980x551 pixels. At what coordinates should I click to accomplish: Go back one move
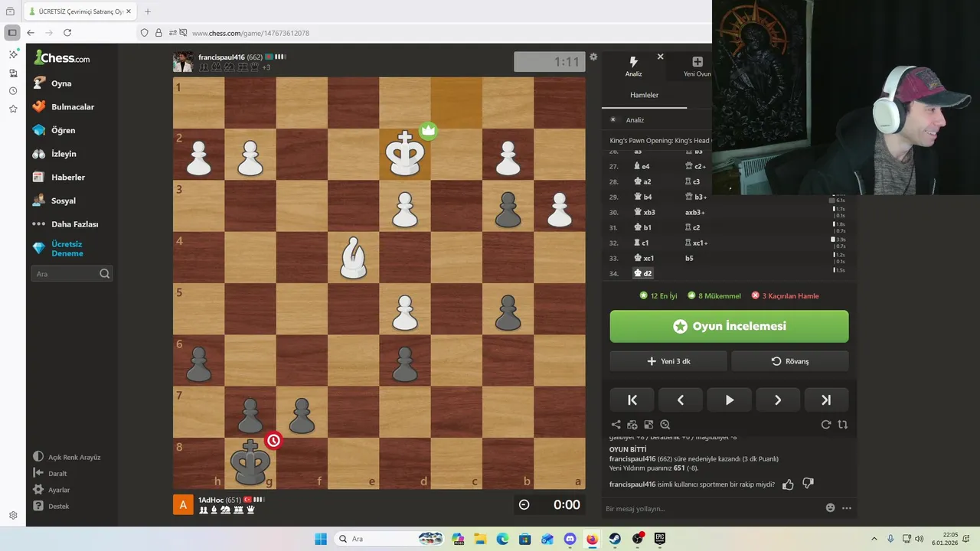click(x=681, y=399)
